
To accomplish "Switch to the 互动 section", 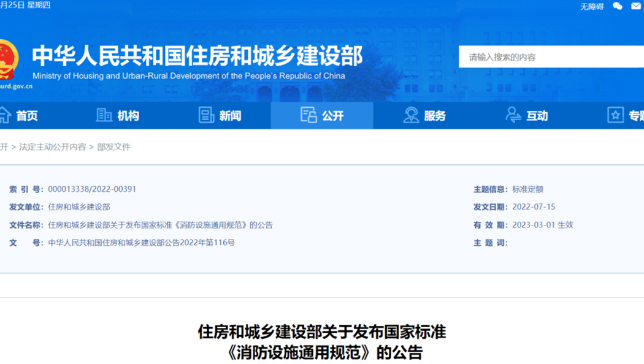I will coord(537,116).
